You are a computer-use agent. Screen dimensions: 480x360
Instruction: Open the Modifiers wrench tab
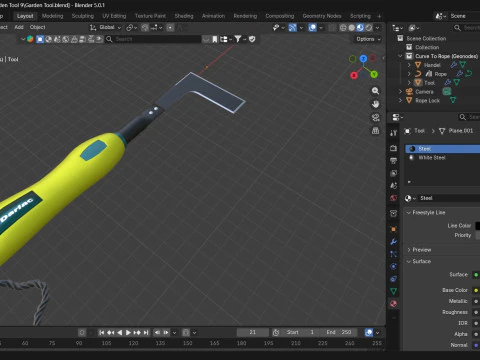click(x=393, y=242)
